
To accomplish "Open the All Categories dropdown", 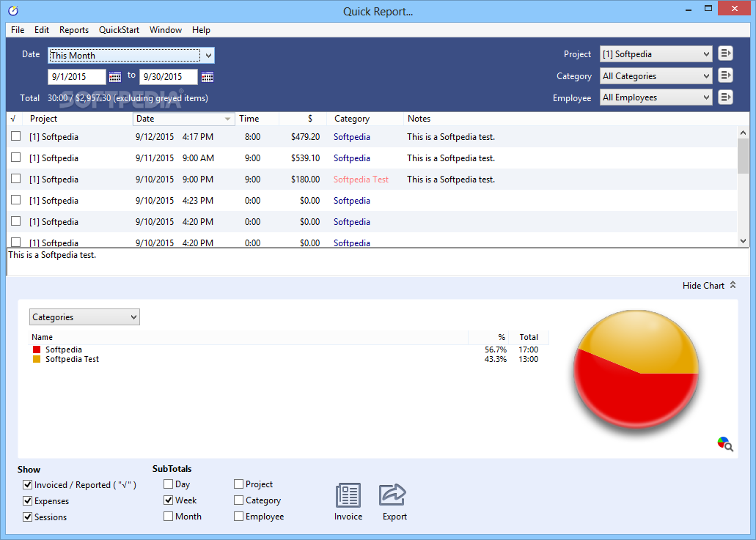I will [x=656, y=75].
